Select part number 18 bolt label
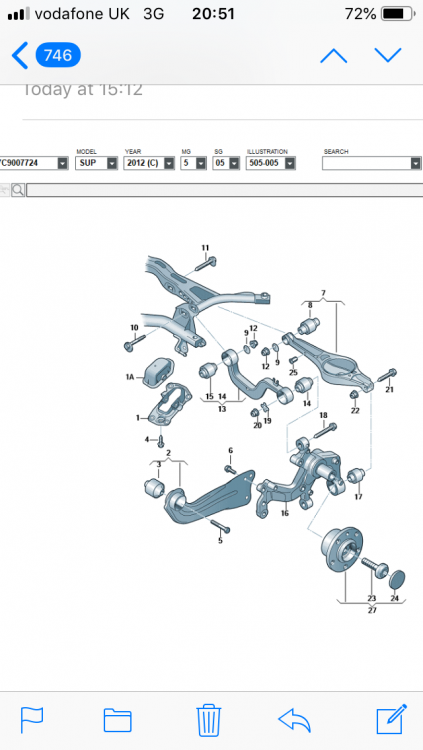 [x=323, y=415]
